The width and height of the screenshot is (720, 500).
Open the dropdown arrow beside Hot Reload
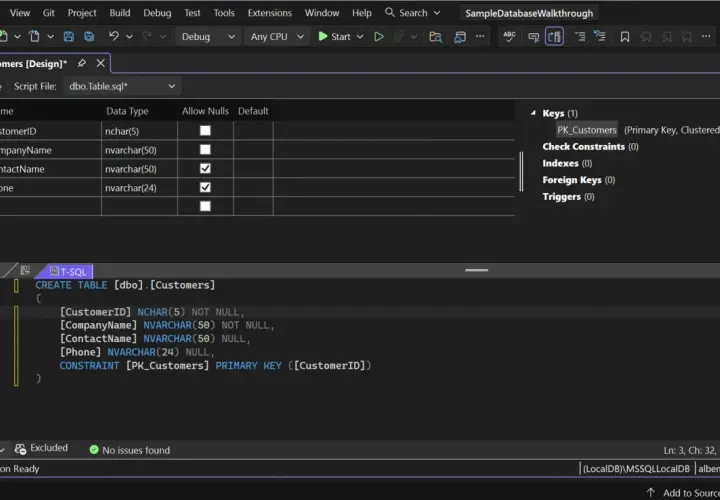[x=414, y=37]
